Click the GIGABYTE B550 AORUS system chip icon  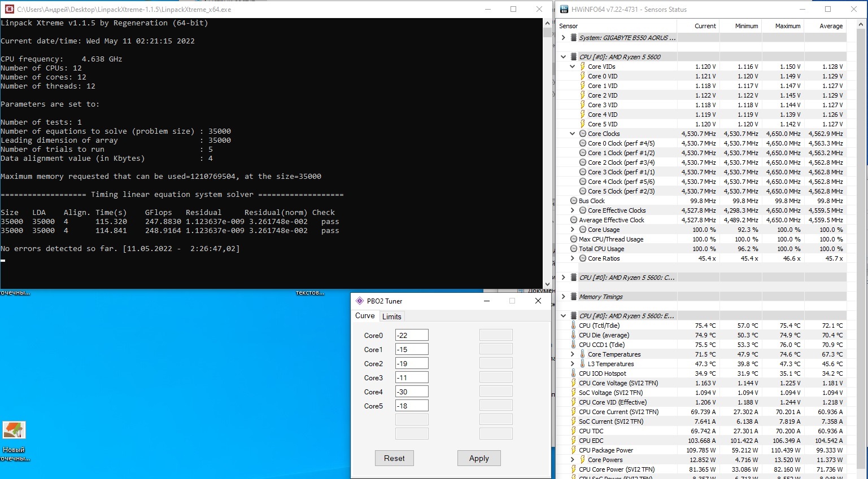[574, 38]
